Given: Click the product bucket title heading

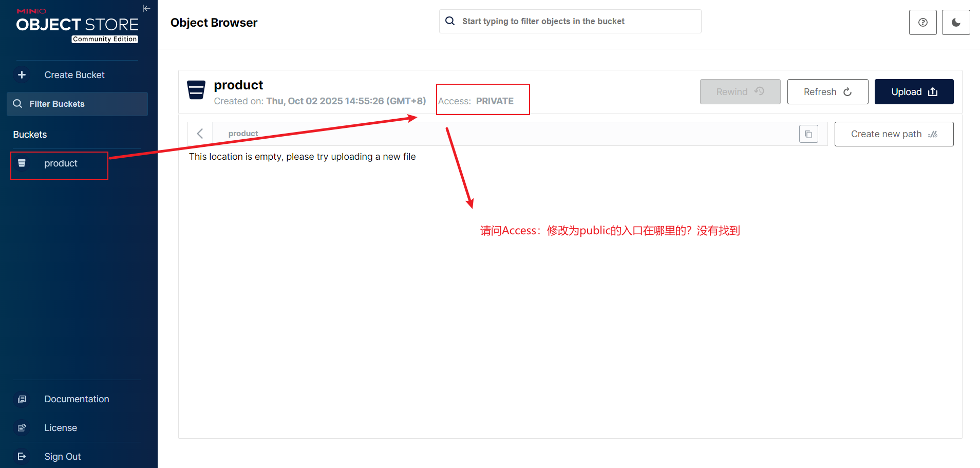Looking at the screenshot, I should (238, 85).
